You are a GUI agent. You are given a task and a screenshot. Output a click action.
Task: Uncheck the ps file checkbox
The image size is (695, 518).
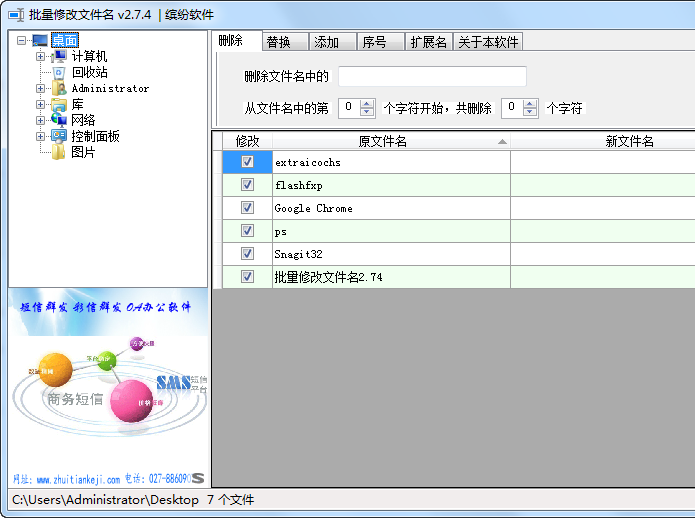[x=247, y=231]
